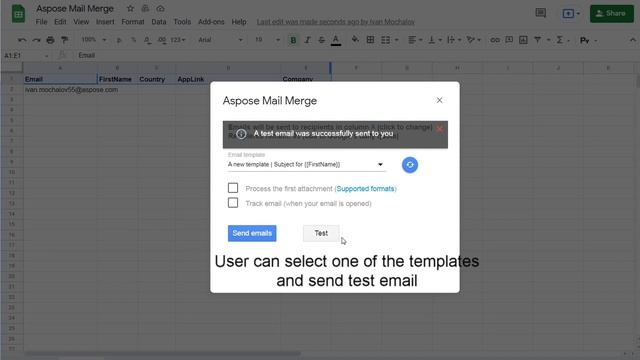Open the horizontal align dropdown
The height and width of the screenshot is (360, 640).
414,40
